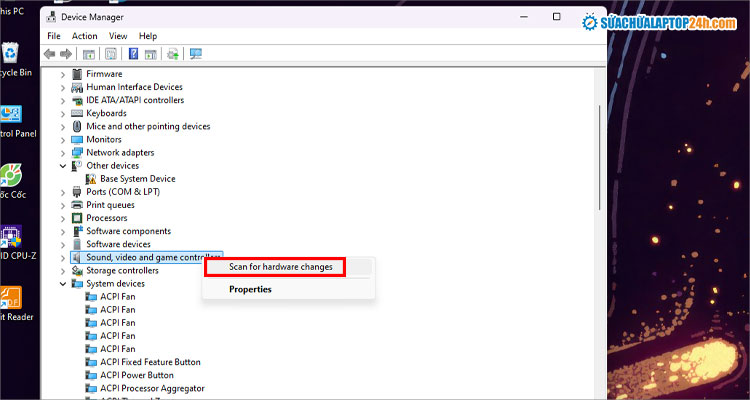The image size is (750, 400).
Task: Select Properties in the context menu
Action: tap(250, 290)
